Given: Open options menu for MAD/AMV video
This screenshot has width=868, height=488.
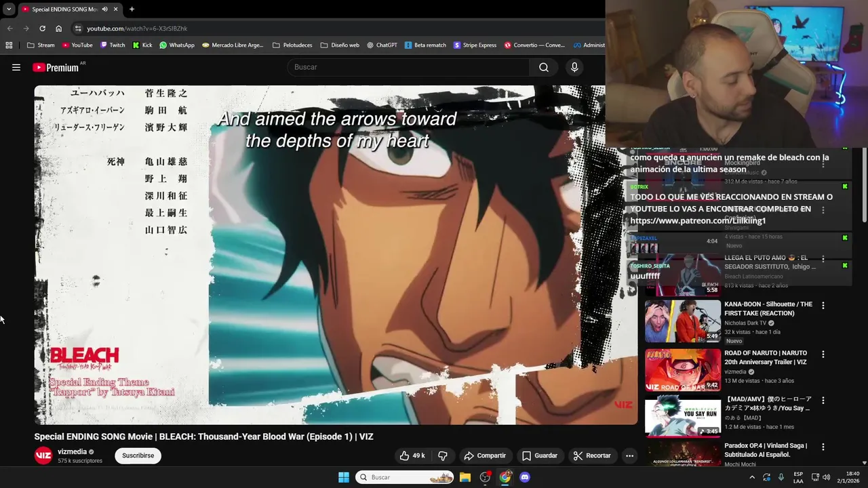Looking at the screenshot, I should click(x=823, y=401).
